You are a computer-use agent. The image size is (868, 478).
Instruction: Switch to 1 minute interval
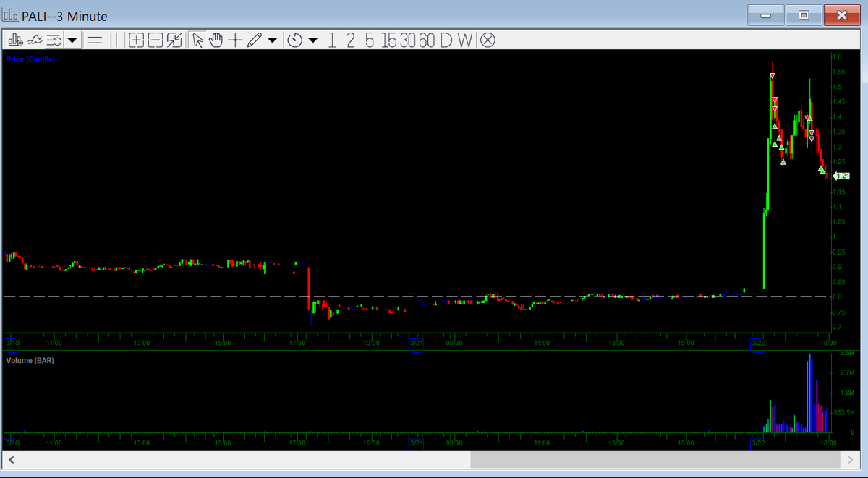click(332, 39)
